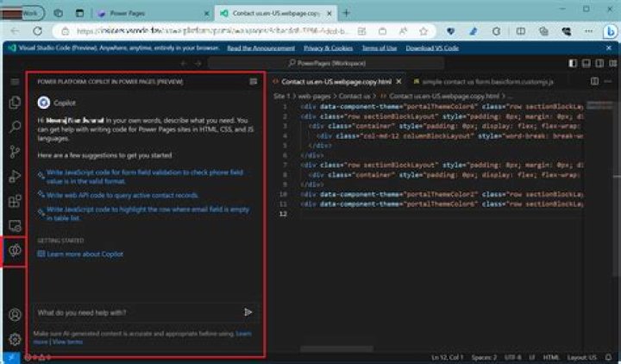Go back in VS Code navigation history
Viewport: 621px width, 364px height.
coord(184,63)
